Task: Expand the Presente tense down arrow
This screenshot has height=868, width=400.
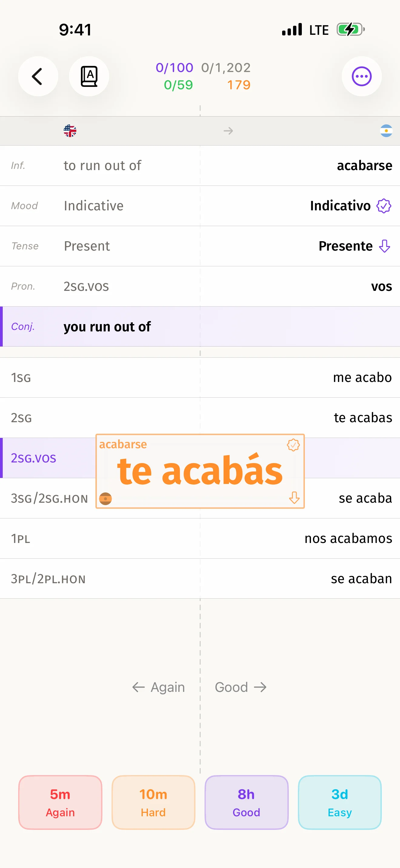Action: coord(385,246)
